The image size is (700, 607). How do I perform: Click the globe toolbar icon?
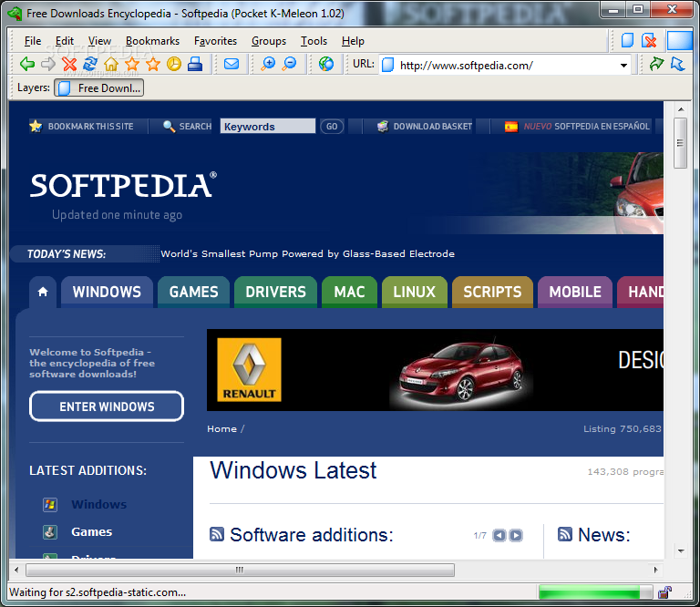[326, 65]
